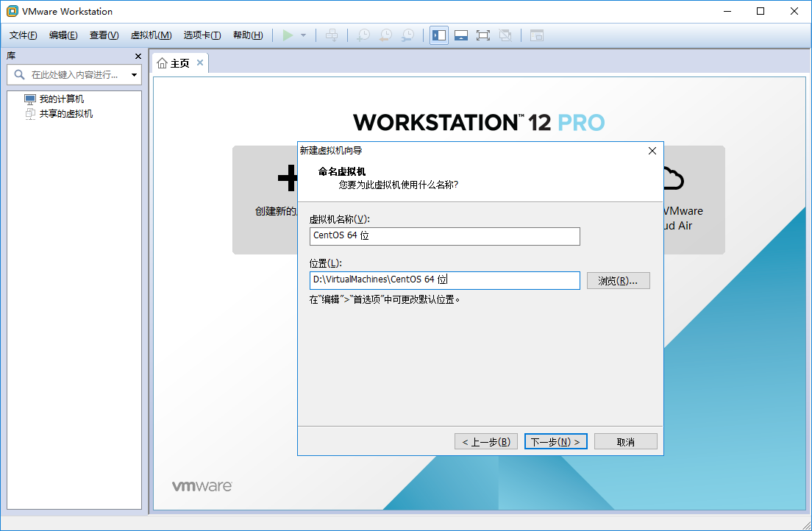Open the 查看(V) menu

pos(104,35)
